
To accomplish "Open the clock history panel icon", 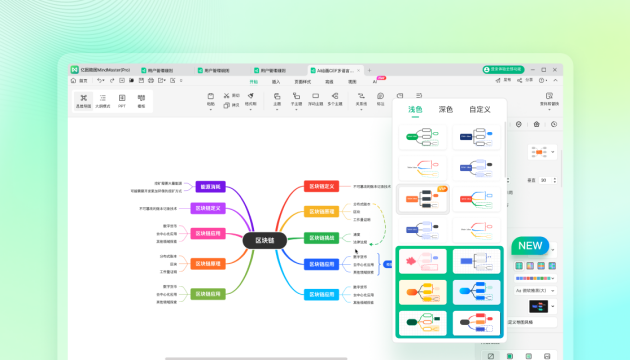I will [x=554, y=124].
